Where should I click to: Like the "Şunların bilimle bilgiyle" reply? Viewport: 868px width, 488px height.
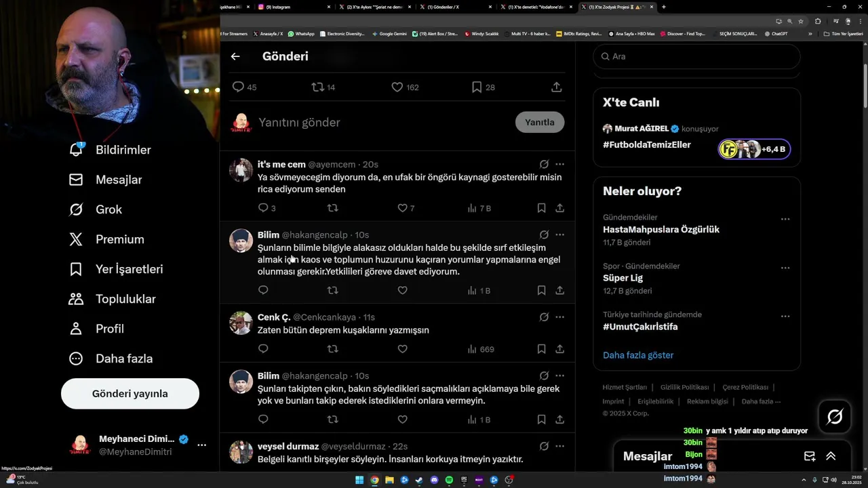tap(402, 290)
